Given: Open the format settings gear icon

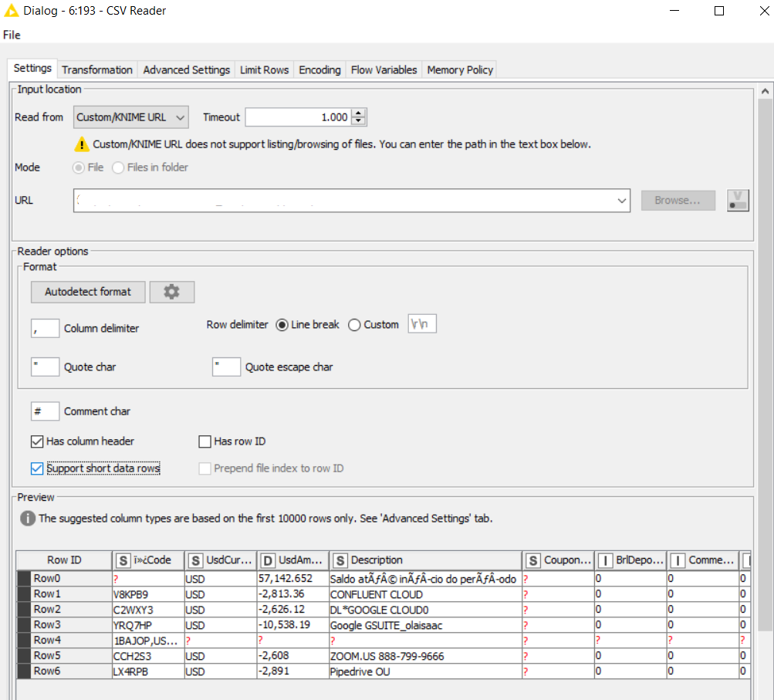Looking at the screenshot, I should [x=171, y=292].
